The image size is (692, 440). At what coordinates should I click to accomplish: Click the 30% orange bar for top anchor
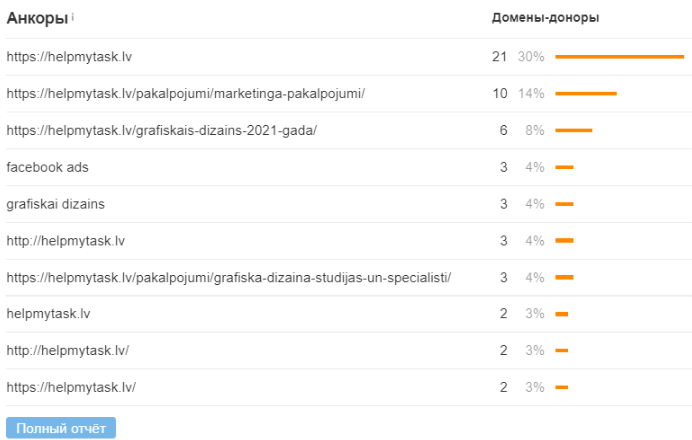619,57
